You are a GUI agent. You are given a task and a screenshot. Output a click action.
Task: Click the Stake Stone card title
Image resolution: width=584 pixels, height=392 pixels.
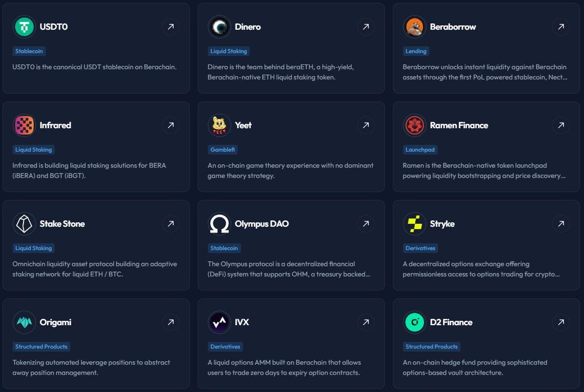(62, 224)
